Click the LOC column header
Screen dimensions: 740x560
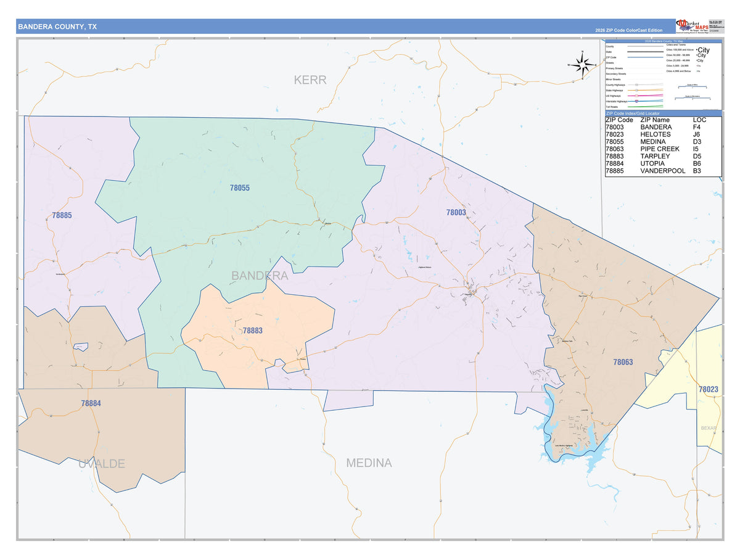coord(699,120)
